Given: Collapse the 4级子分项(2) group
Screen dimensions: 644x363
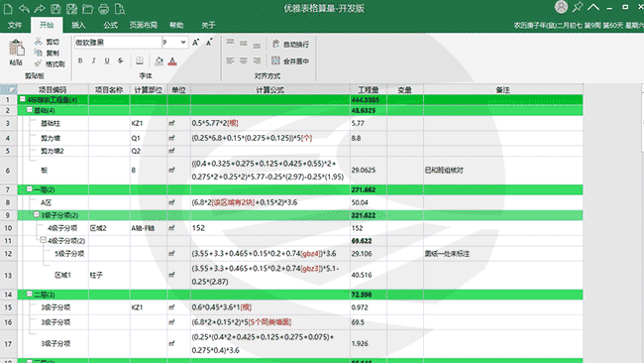Looking at the screenshot, I should [44, 240].
